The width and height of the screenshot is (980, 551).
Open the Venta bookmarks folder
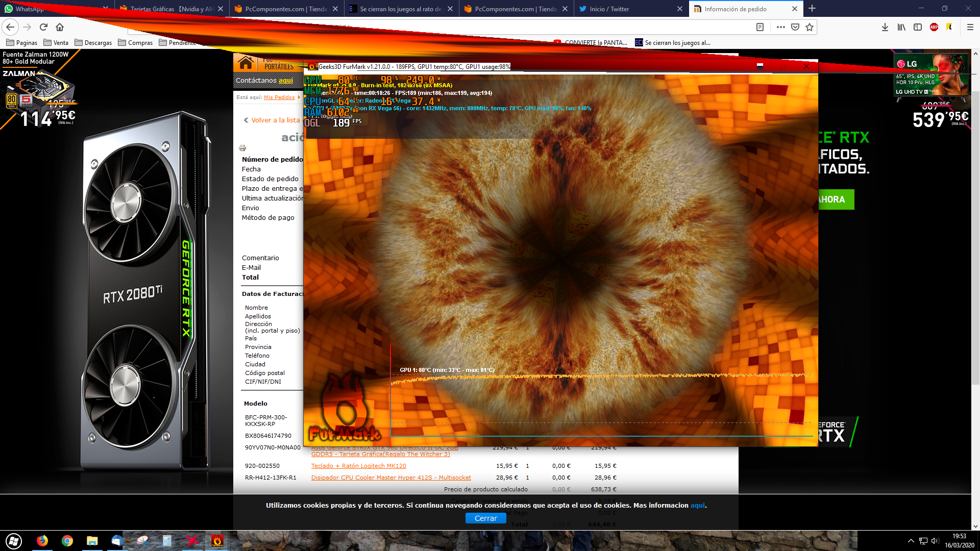[56, 43]
